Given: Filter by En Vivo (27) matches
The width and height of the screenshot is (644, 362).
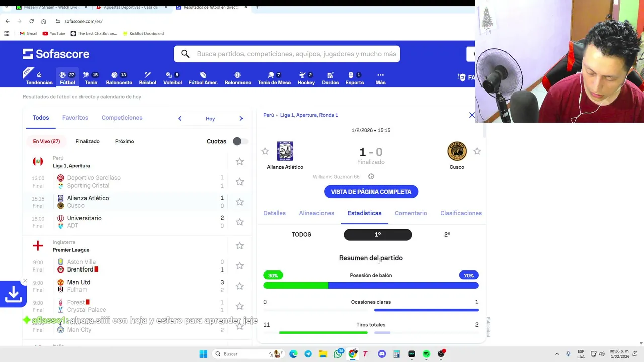Looking at the screenshot, I should [46, 141].
